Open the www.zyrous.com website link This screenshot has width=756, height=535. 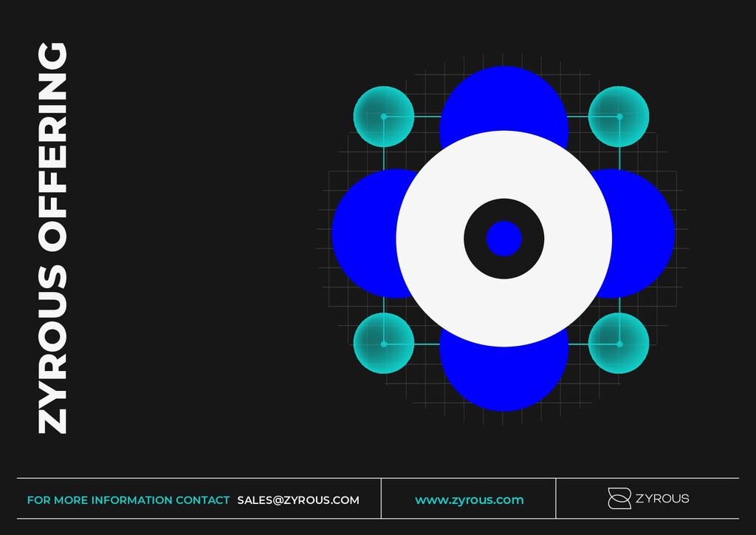(469, 500)
